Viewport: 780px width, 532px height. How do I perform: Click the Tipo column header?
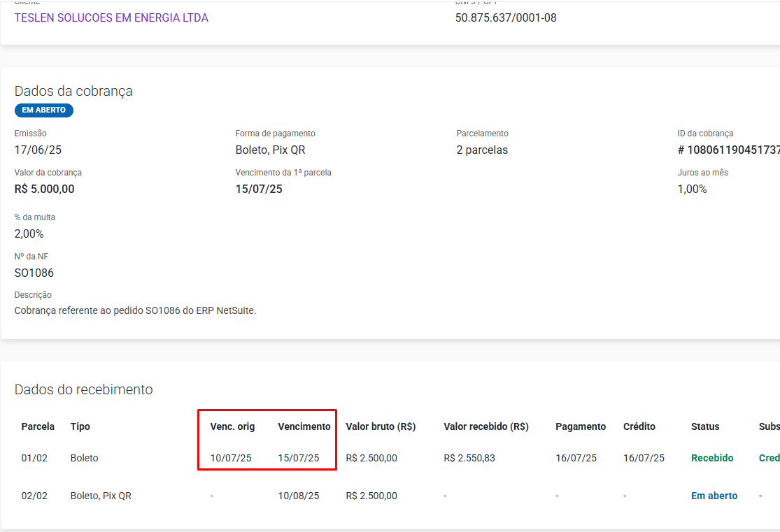[x=80, y=426]
